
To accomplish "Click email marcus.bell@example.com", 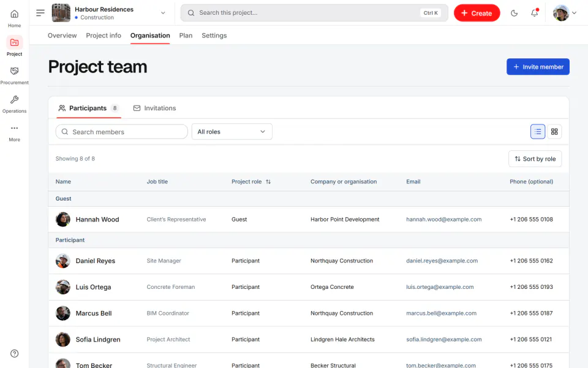I will (x=441, y=313).
